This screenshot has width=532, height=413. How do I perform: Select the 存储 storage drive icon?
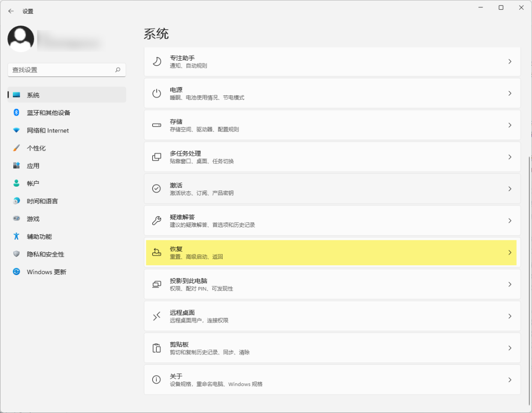156,125
